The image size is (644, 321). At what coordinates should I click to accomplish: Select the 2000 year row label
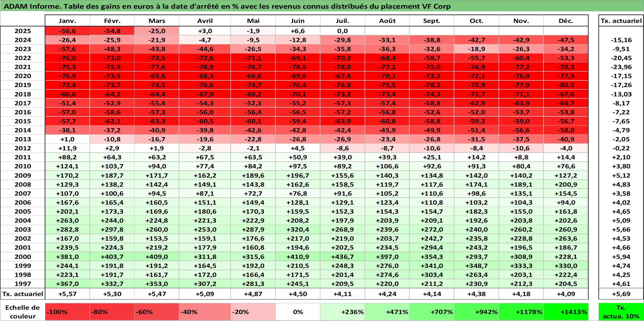pyautogui.click(x=23, y=257)
